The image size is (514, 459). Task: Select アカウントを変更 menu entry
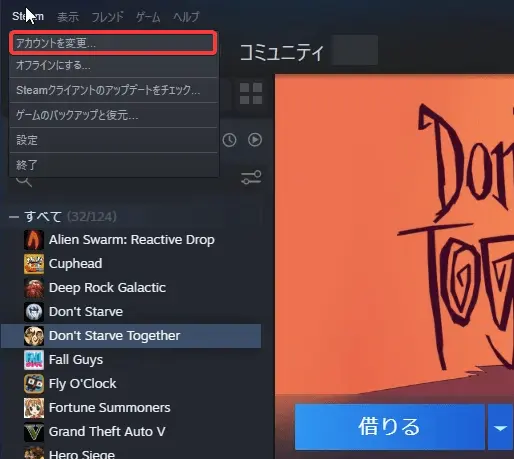pos(113,43)
